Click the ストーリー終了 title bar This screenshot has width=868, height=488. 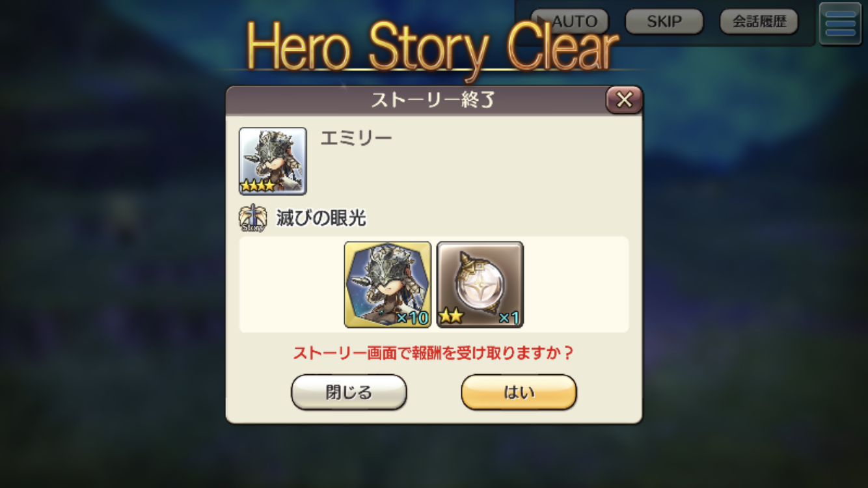434,100
